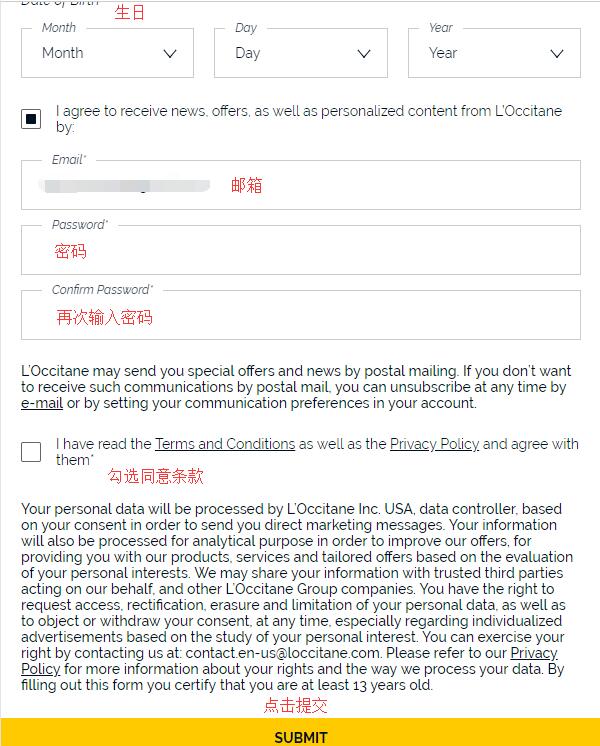
Task: Click the blurred email address value
Action: coord(125,186)
